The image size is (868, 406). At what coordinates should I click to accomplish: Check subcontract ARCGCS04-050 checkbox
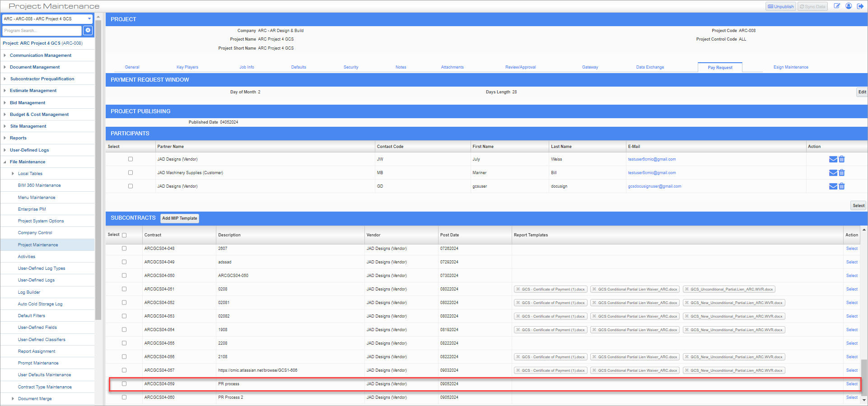tap(124, 276)
